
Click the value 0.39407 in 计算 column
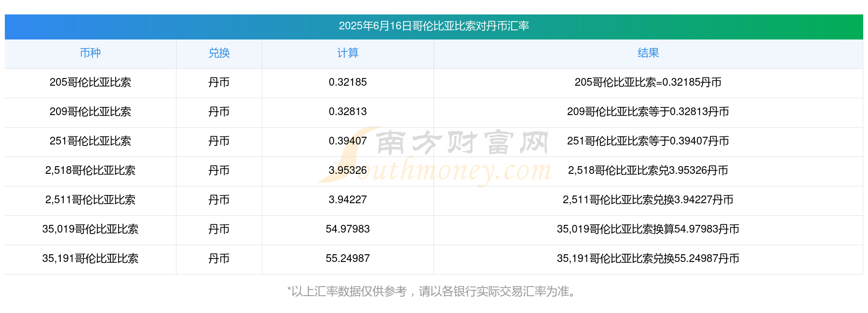(348, 141)
